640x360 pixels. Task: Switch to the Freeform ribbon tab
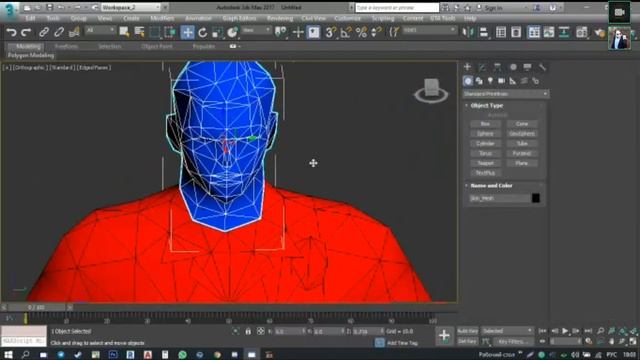(67, 47)
